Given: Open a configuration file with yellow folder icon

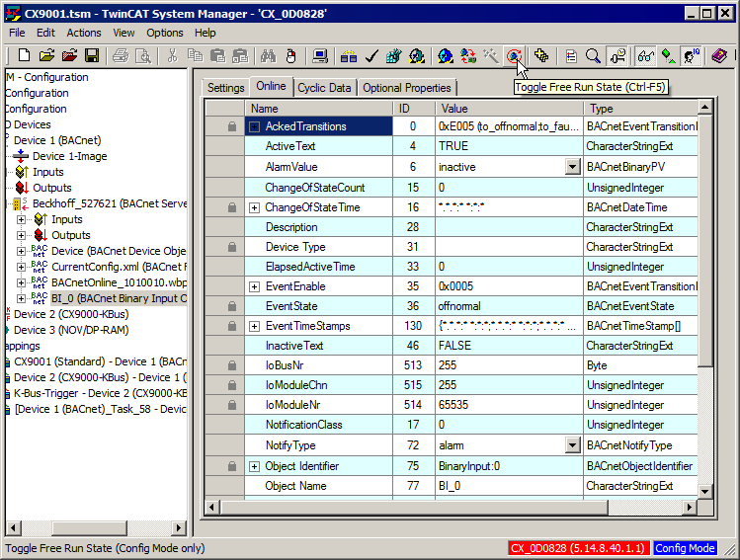Looking at the screenshot, I should tap(46, 55).
